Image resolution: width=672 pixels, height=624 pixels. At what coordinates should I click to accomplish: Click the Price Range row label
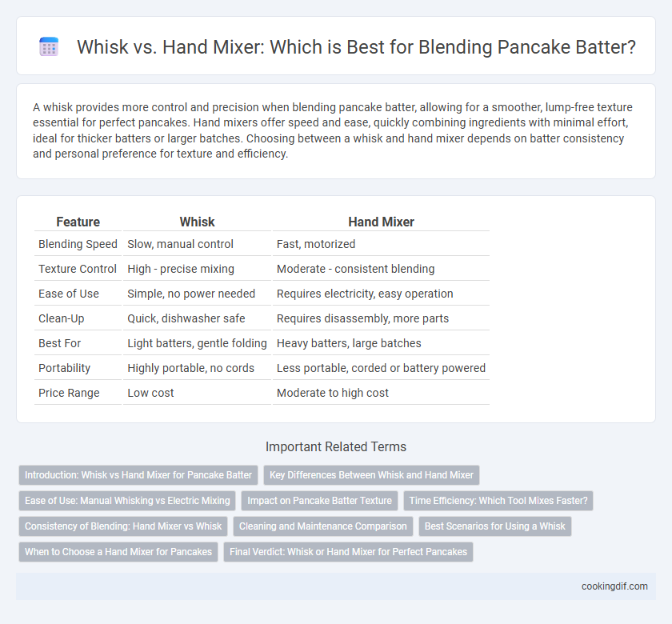tap(69, 393)
